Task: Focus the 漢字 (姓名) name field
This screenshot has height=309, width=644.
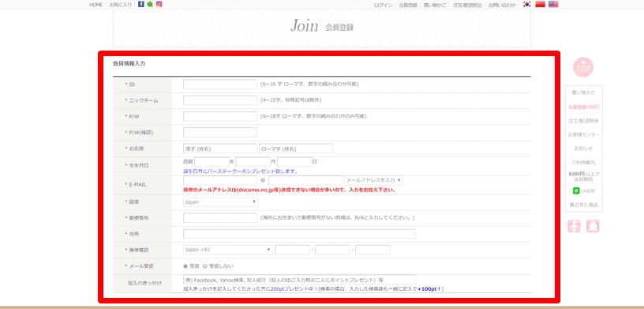Action: (220, 148)
